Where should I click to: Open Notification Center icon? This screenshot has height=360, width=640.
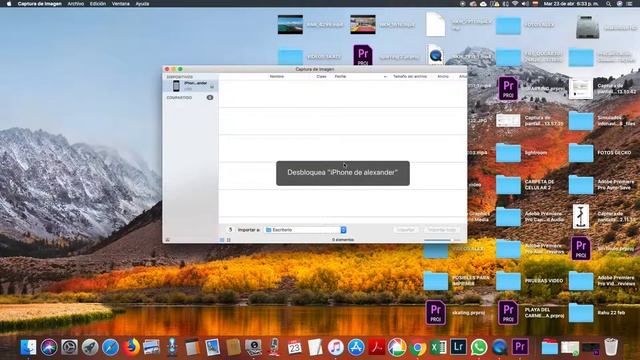629,4
